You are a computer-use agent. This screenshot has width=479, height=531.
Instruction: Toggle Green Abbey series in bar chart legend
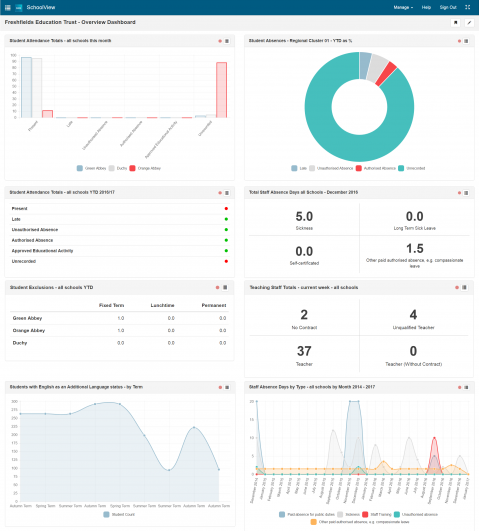click(91, 168)
